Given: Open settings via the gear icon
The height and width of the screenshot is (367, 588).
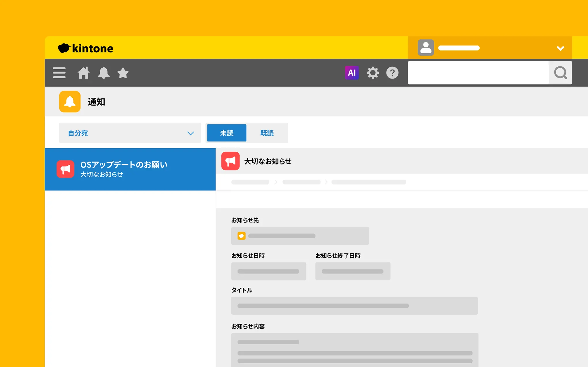Looking at the screenshot, I should pos(372,73).
